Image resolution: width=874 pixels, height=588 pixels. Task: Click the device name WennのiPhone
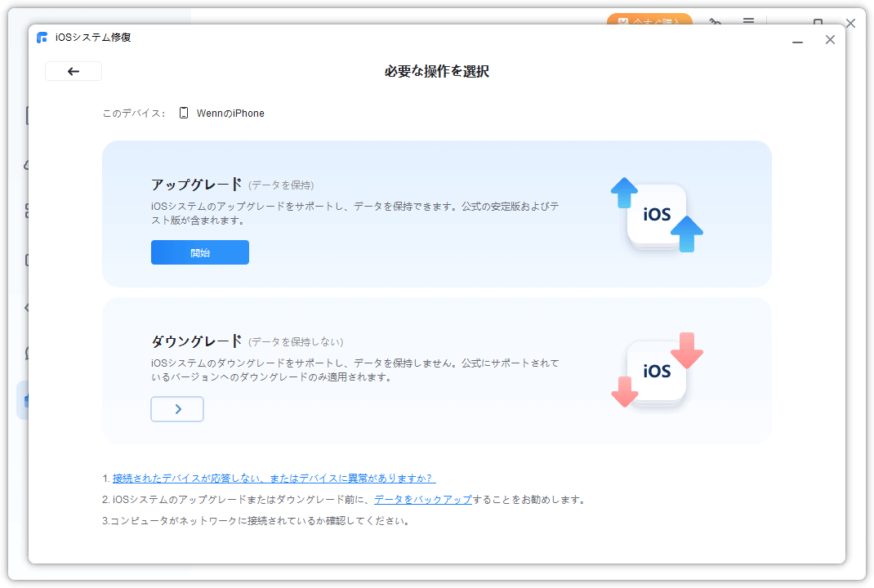pyautogui.click(x=230, y=114)
